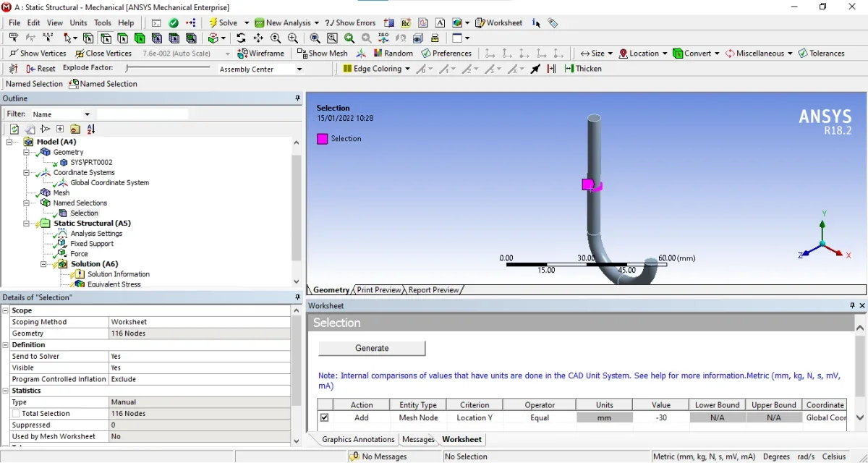Click the Generate button
Screen dimensions: 868x463
(372, 348)
